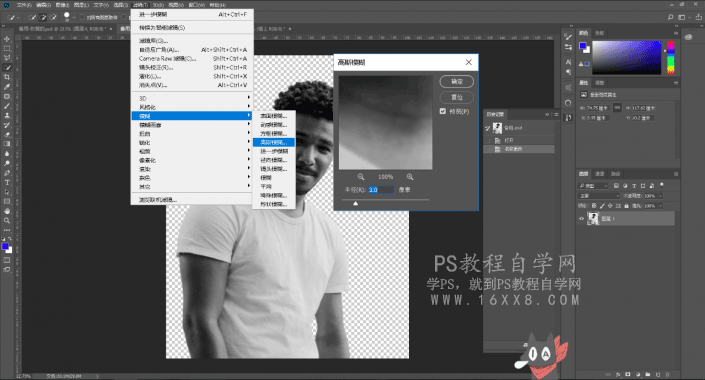This screenshot has height=380, width=705.
Task: Set history brush source on 打开 state
Action: point(488,140)
